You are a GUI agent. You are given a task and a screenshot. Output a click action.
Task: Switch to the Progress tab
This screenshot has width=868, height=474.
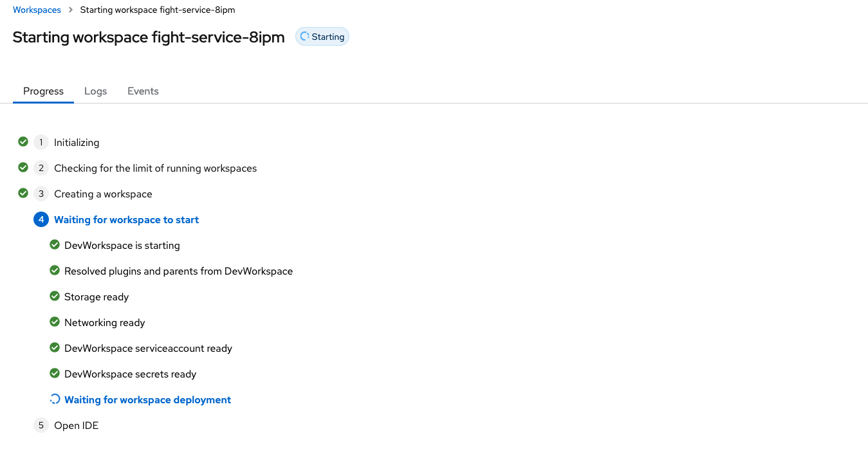click(x=43, y=91)
